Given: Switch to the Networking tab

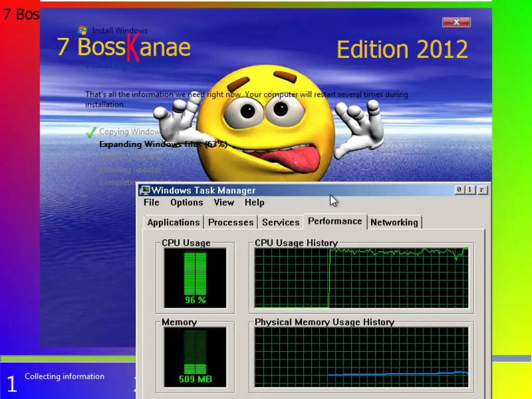Looking at the screenshot, I should pyautogui.click(x=394, y=222).
